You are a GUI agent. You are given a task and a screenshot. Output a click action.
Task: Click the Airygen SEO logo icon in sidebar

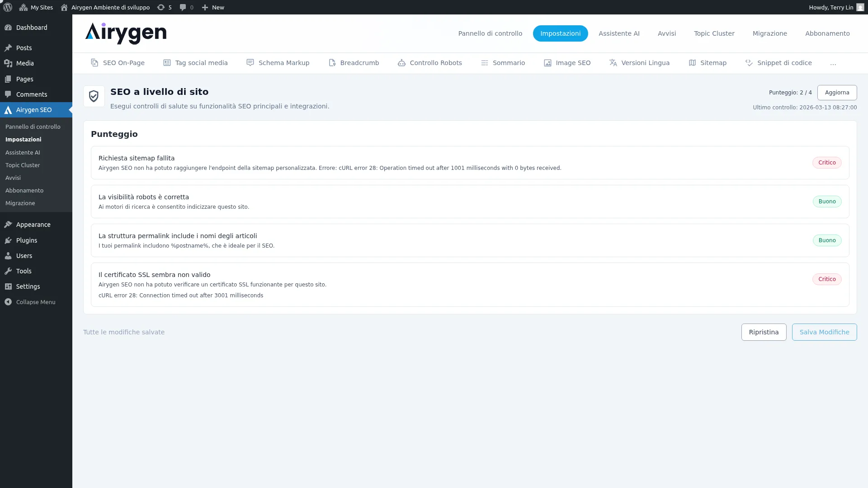tap(8, 110)
